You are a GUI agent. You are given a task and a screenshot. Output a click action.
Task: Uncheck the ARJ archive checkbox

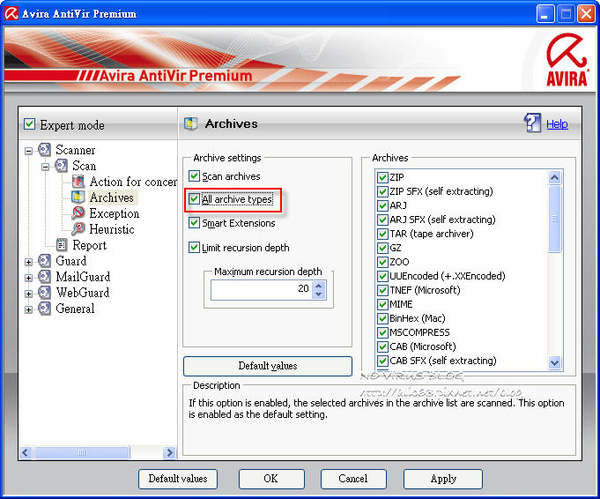(382, 205)
